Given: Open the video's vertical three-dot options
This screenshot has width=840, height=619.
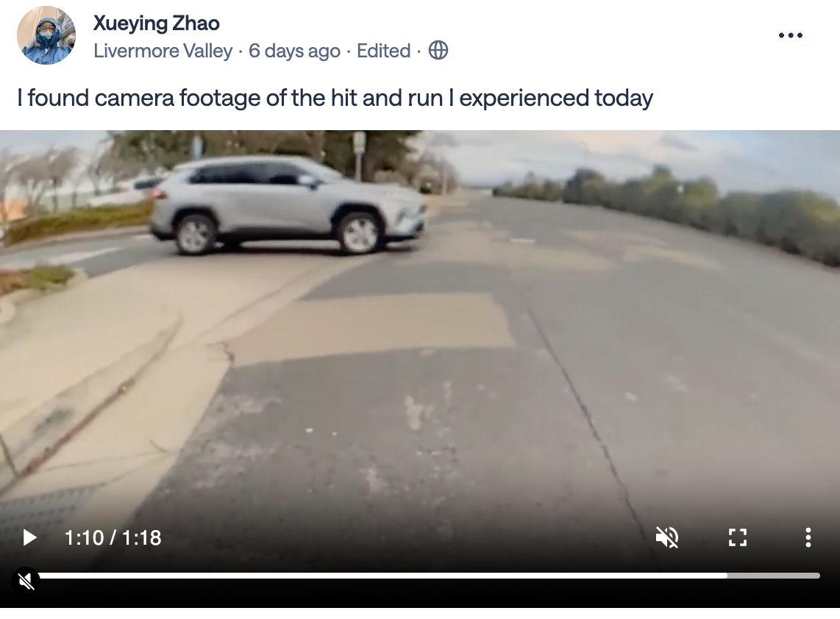Looking at the screenshot, I should pos(808,537).
